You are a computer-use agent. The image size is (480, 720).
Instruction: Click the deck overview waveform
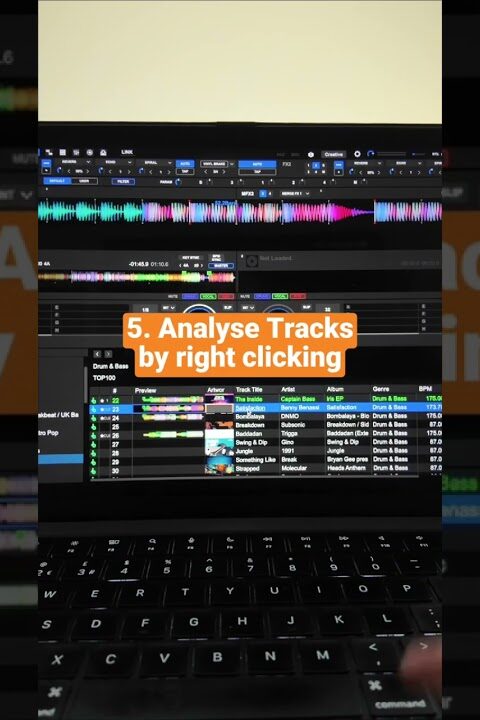point(137,277)
